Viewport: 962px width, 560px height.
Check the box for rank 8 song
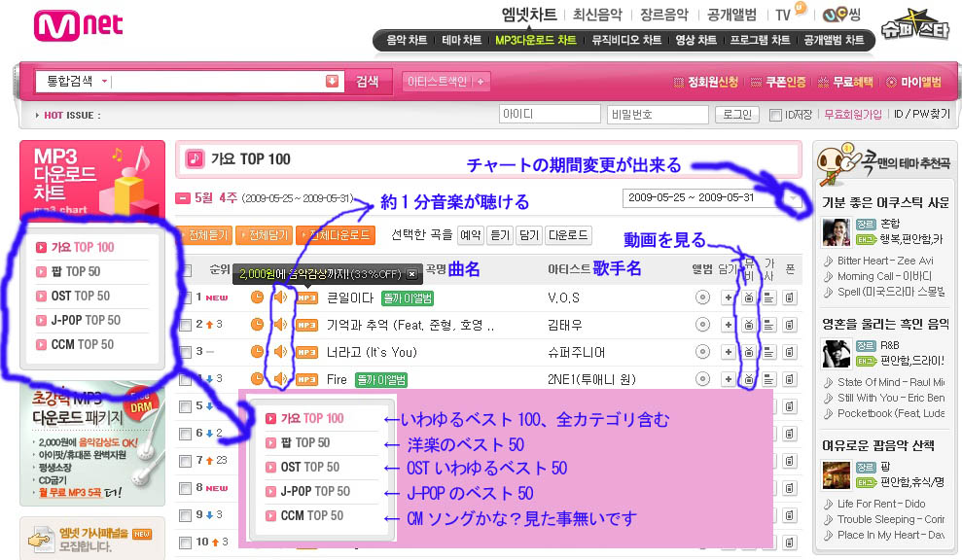(x=185, y=488)
